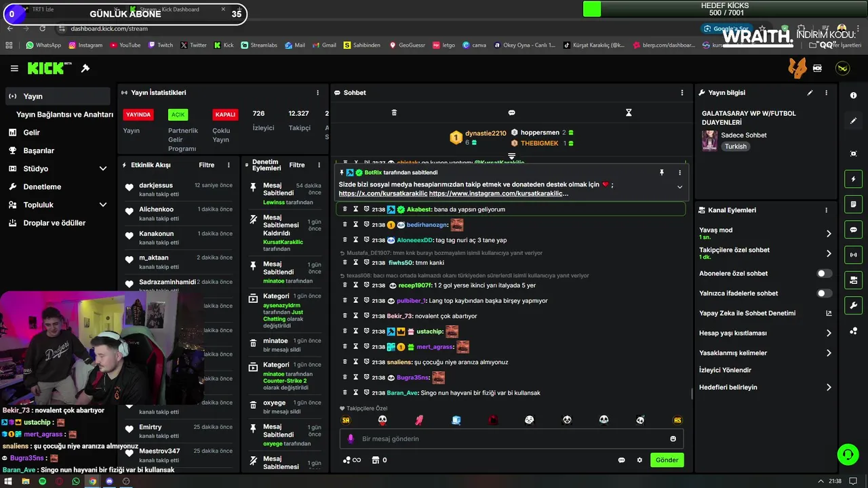Open Spotify from the taskbar
This screenshot has width=868, height=488.
(x=42, y=481)
